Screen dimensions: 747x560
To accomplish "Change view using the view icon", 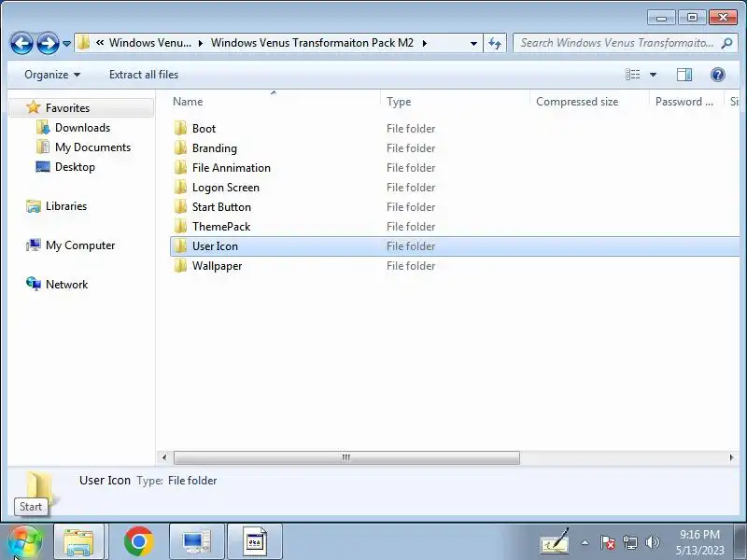I will (633, 75).
